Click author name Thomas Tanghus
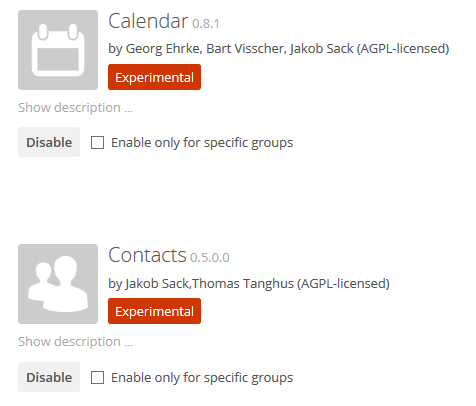Screen dimensions: 476x406 click(x=243, y=284)
